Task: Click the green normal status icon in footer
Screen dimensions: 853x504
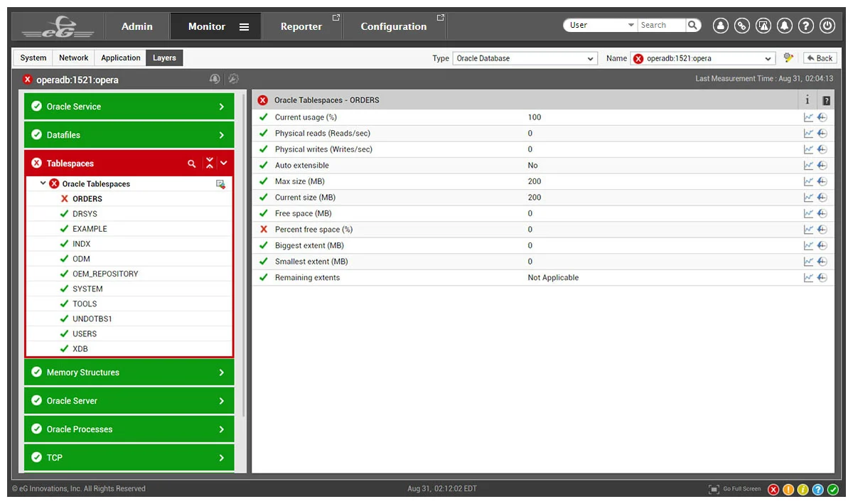Action: [x=833, y=490]
